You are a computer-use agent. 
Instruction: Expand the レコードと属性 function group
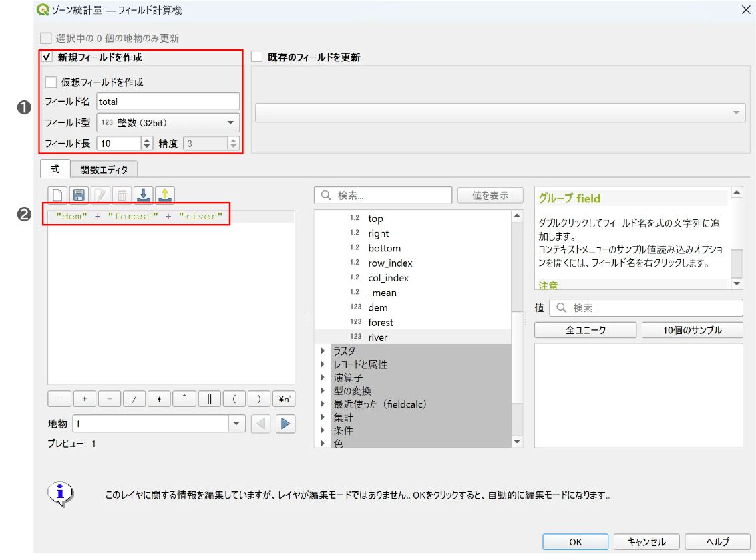click(x=323, y=364)
